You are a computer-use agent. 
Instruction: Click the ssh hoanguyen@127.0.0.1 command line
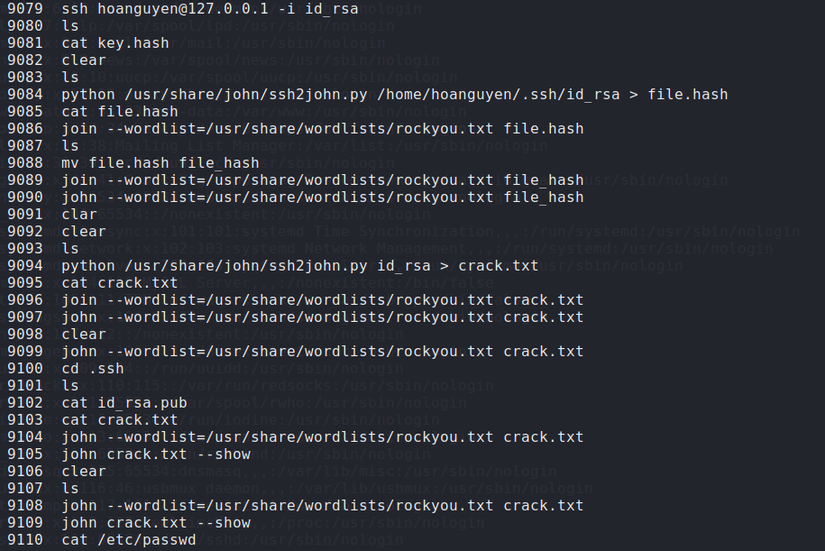click(x=210, y=8)
